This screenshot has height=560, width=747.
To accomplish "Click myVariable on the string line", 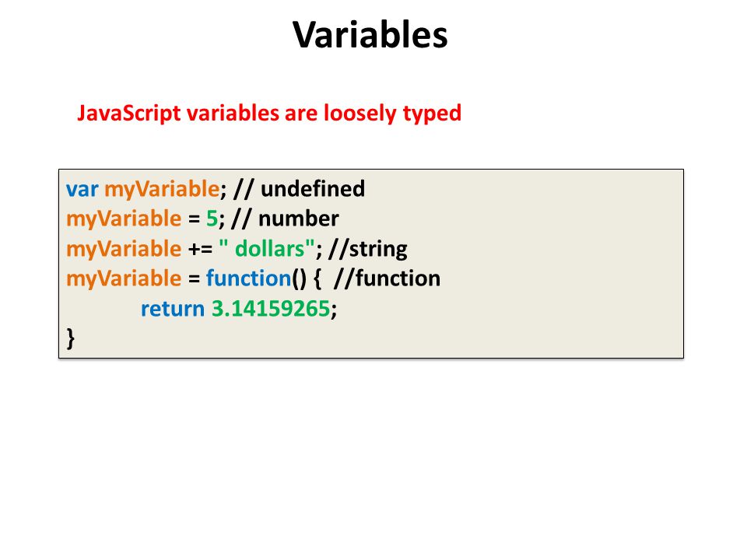I will (x=124, y=249).
